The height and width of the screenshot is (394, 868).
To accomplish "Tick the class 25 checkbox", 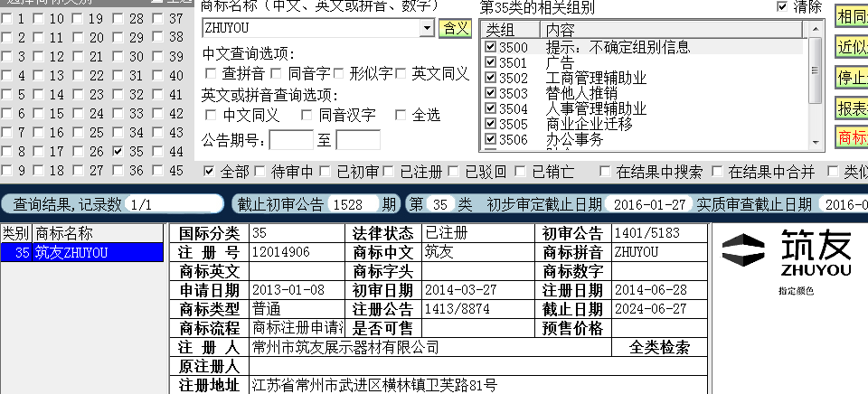I will tap(78, 132).
